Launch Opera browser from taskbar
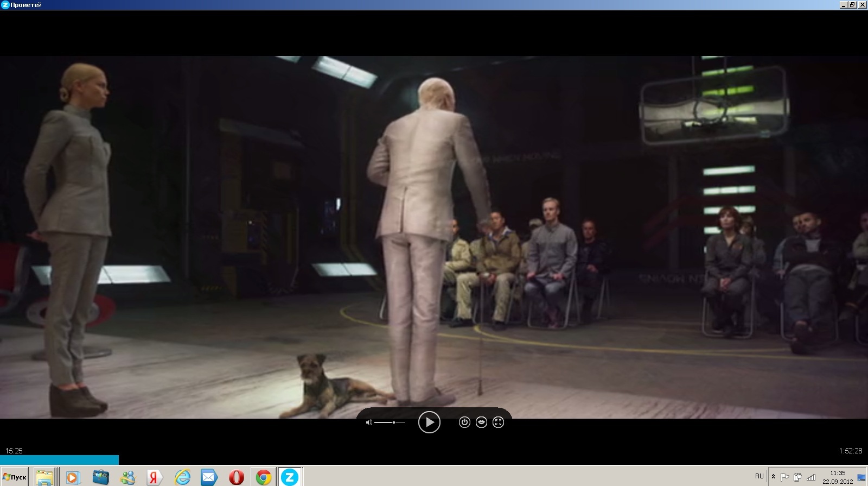The height and width of the screenshot is (486, 868). [236, 477]
